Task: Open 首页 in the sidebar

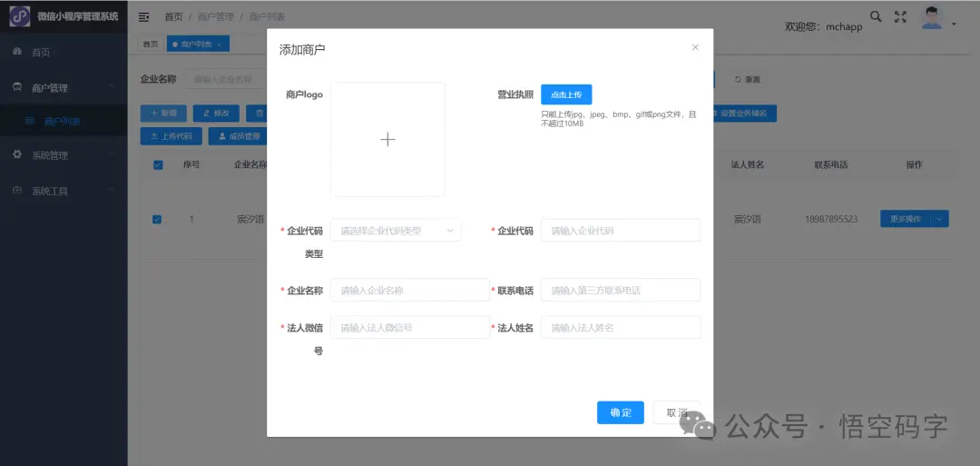Action: pyautogui.click(x=64, y=52)
